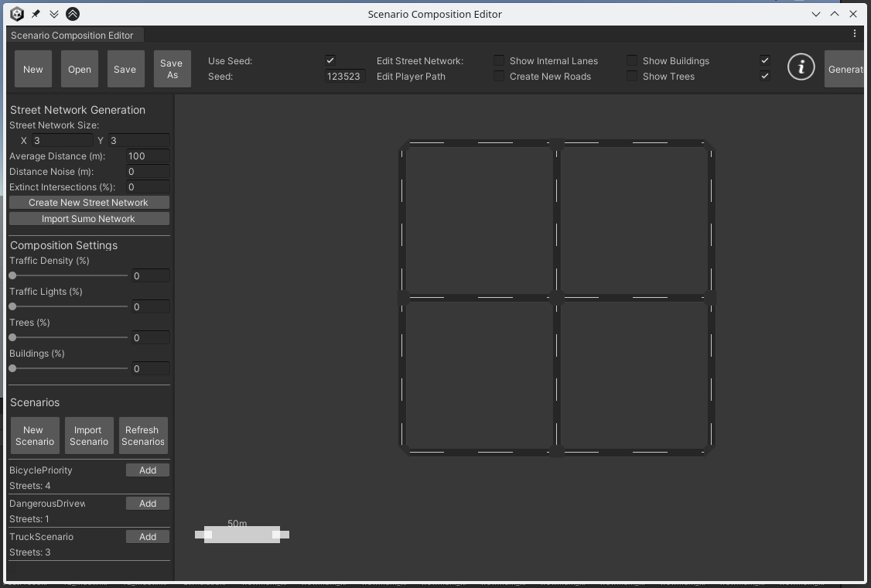Click the Traffic Lights slider handle
This screenshot has height=588, width=871.
13,307
